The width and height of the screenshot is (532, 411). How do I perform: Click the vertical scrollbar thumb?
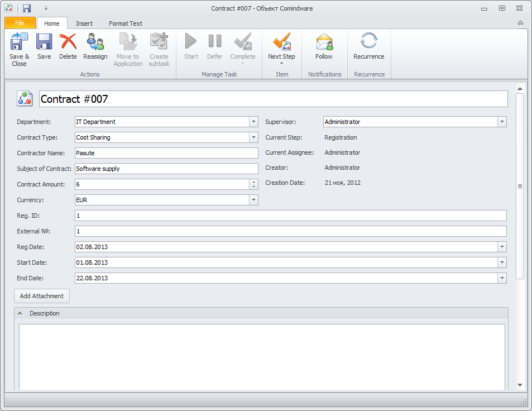coord(520,186)
